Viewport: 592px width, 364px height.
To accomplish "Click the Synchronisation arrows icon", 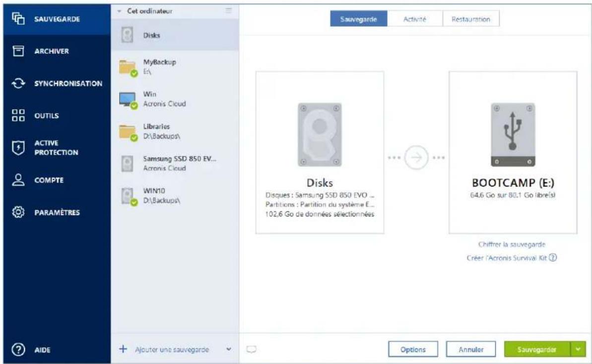I will (18, 83).
